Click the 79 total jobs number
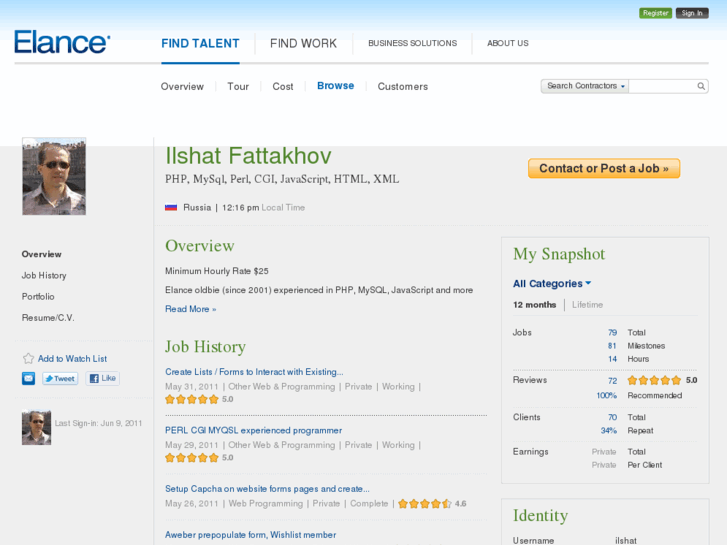 tap(612, 333)
